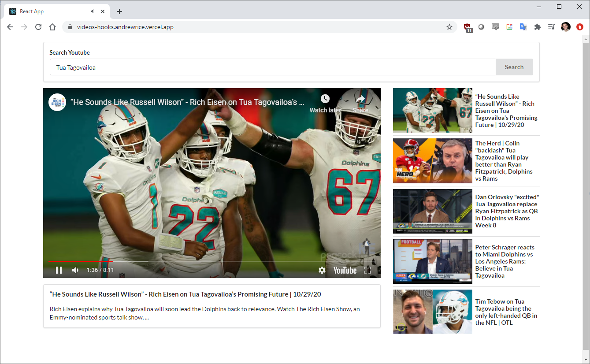
Task: Pause the YouTube video
Action: click(x=59, y=270)
